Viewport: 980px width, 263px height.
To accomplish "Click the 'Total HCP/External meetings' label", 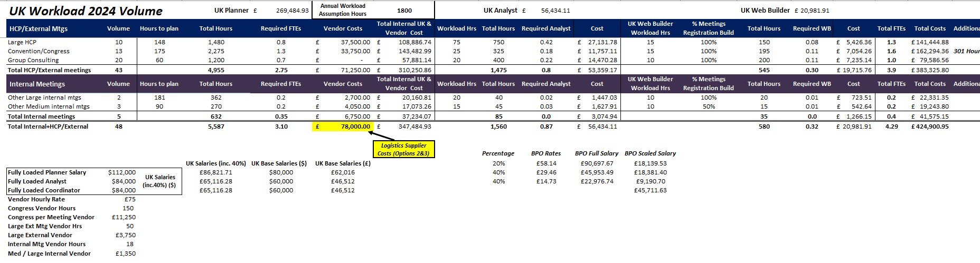I will coord(49,70).
